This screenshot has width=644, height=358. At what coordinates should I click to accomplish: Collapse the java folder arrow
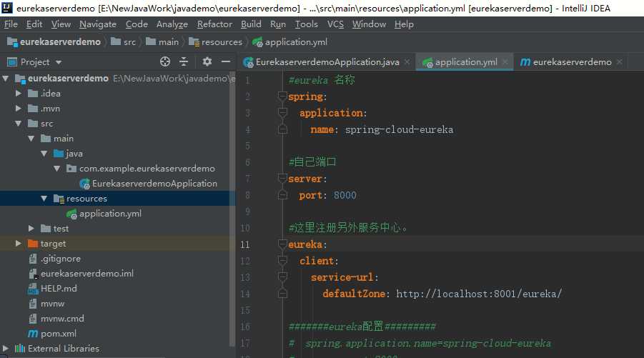tap(44, 154)
